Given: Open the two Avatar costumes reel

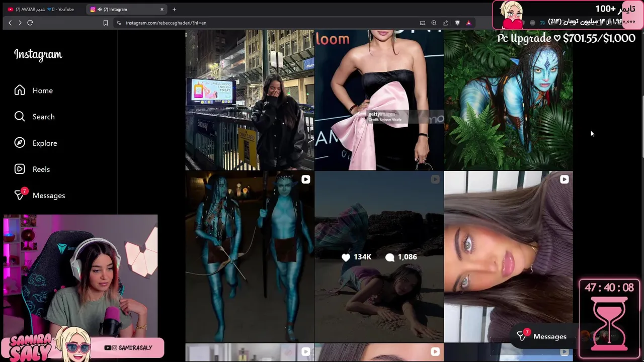Looking at the screenshot, I should [250, 256].
